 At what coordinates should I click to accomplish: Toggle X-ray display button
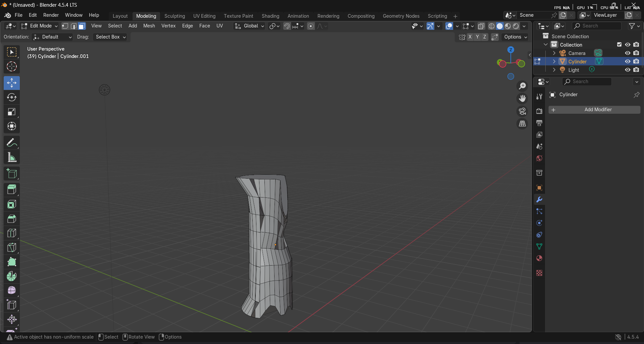tap(481, 26)
